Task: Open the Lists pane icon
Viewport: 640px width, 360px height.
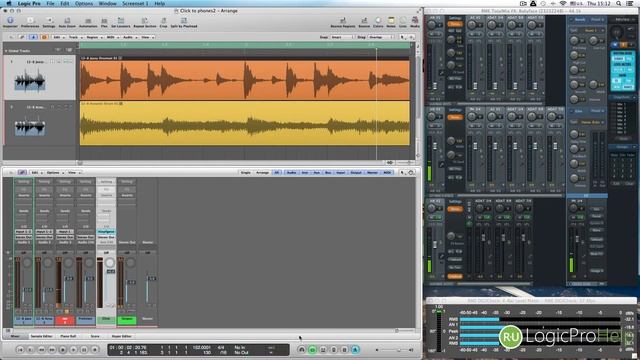Action: (x=403, y=21)
